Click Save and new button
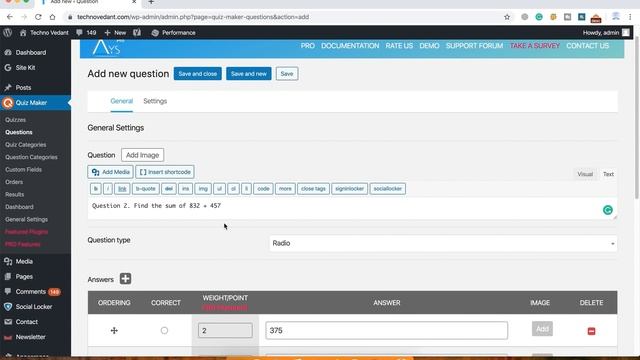Screen dimensions: 640x360 click(x=249, y=74)
